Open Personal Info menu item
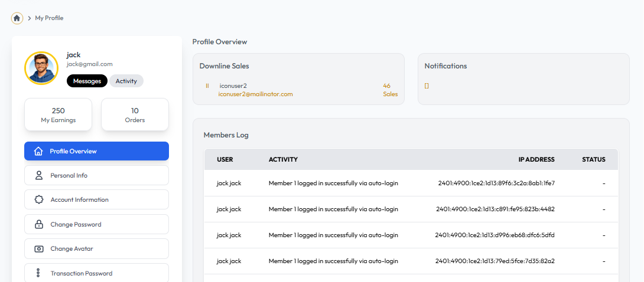 (96, 175)
